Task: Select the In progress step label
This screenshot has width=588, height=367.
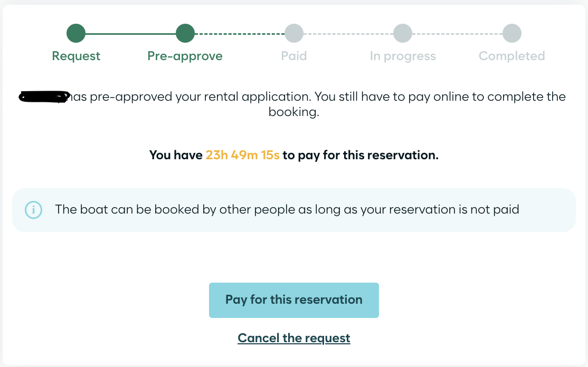Action: coord(403,56)
